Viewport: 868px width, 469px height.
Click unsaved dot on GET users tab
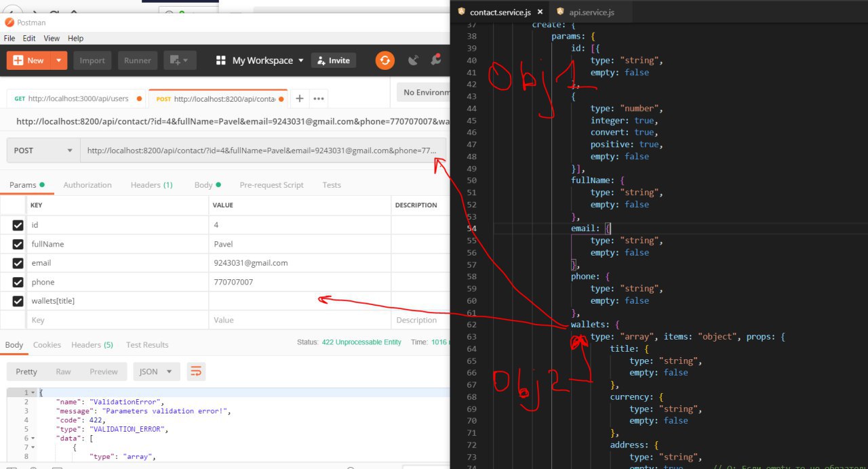pos(139,98)
